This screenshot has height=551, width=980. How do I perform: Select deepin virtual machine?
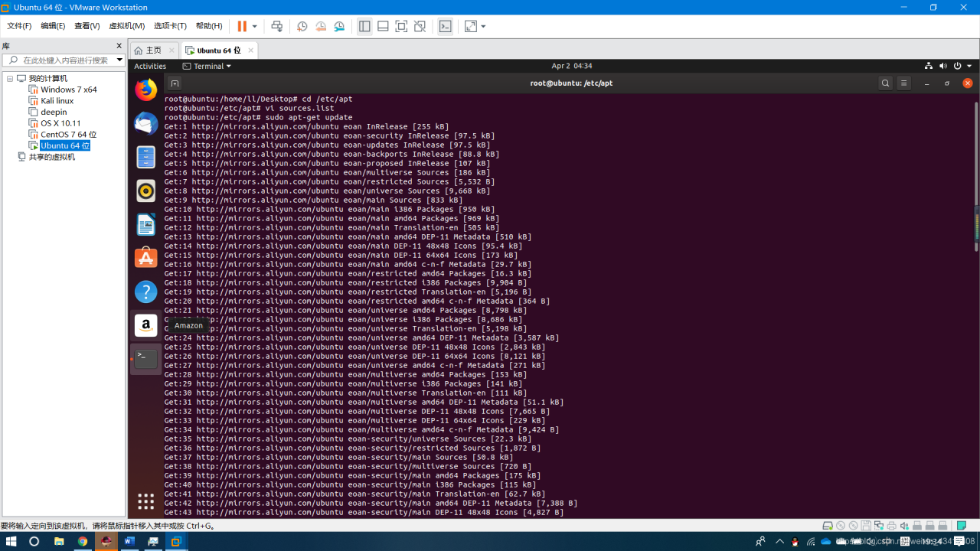point(54,112)
